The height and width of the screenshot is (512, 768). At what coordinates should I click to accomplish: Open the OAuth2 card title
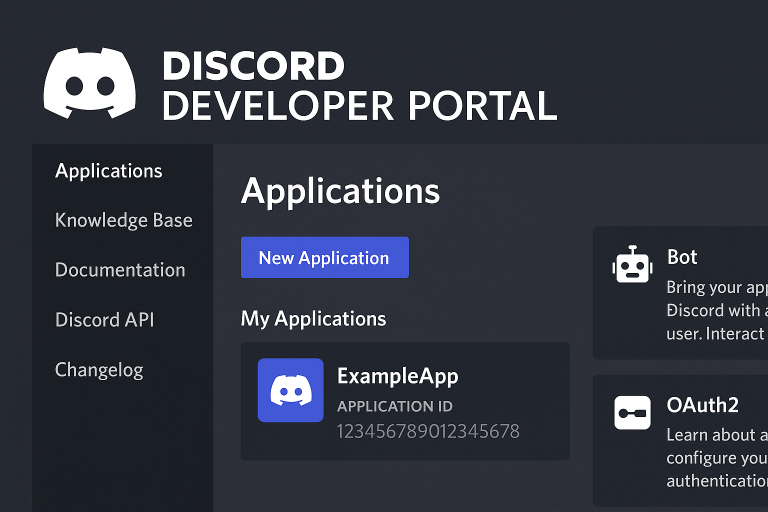[702, 405]
